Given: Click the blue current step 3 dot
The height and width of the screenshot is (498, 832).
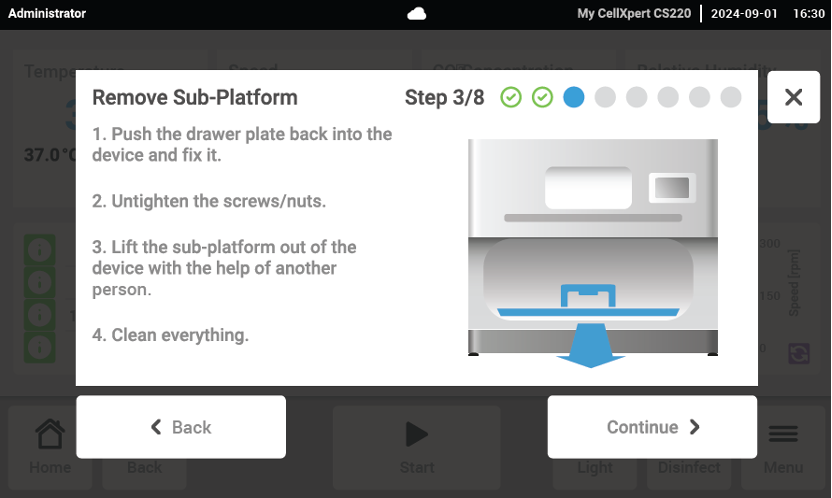Looking at the screenshot, I should coord(573,97).
